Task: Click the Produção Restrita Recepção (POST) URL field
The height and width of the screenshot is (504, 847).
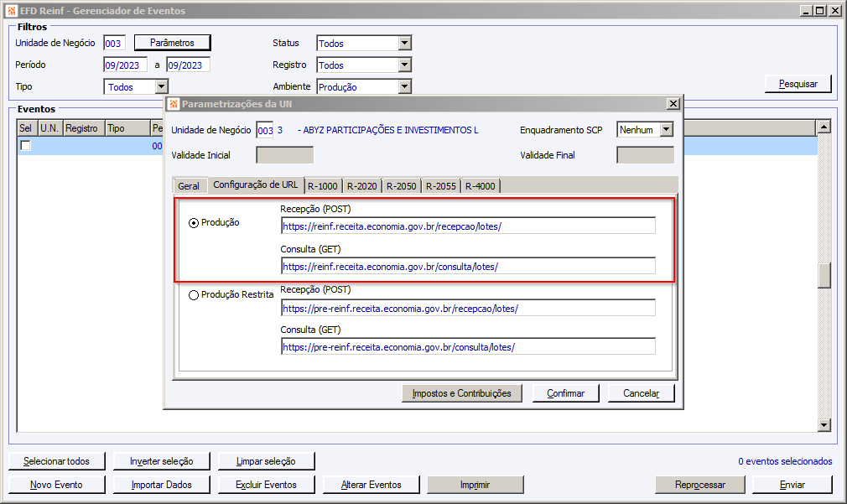Action: 468,309
